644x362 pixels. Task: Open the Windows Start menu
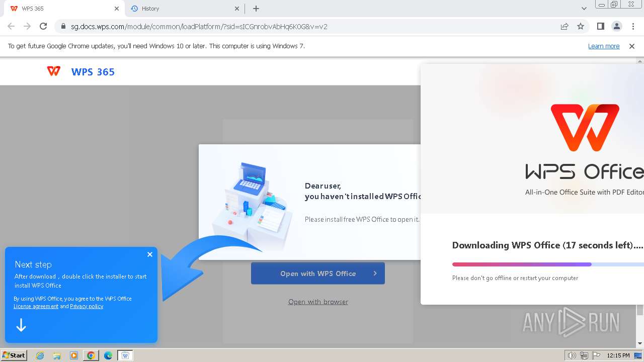click(x=14, y=355)
